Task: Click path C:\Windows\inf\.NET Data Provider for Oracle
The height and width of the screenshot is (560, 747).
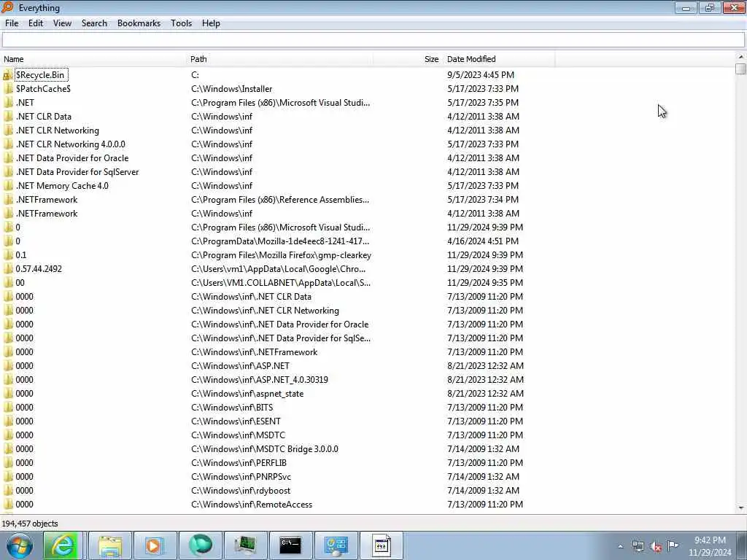Action: (279, 324)
